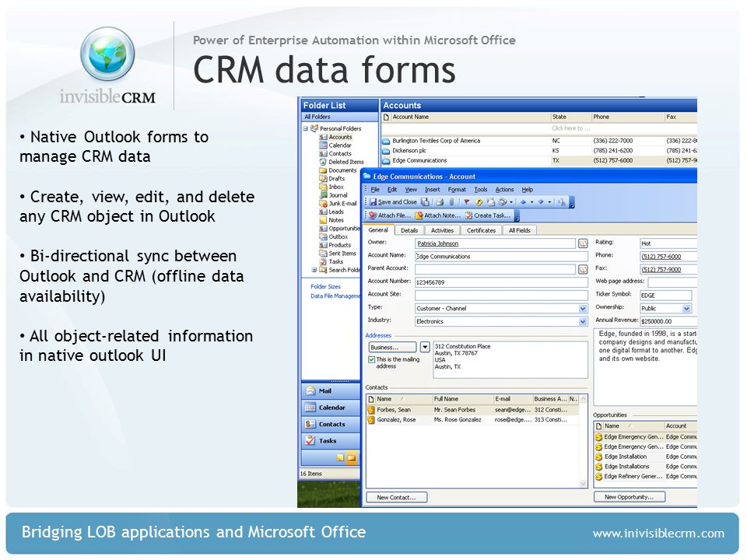Viewport: 747px width, 560px height.
Task: Open the Help menu
Action: coord(527,190)
